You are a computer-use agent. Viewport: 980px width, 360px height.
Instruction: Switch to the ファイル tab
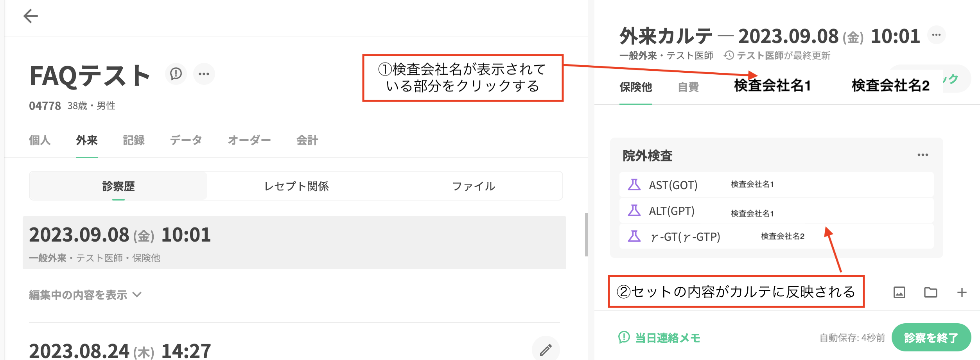[x=474, y=186]
